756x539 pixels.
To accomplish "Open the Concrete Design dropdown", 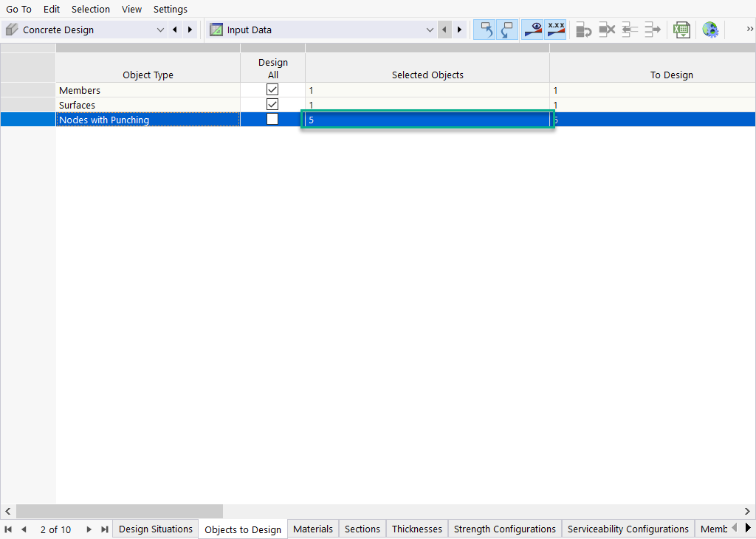I will 160,30.
